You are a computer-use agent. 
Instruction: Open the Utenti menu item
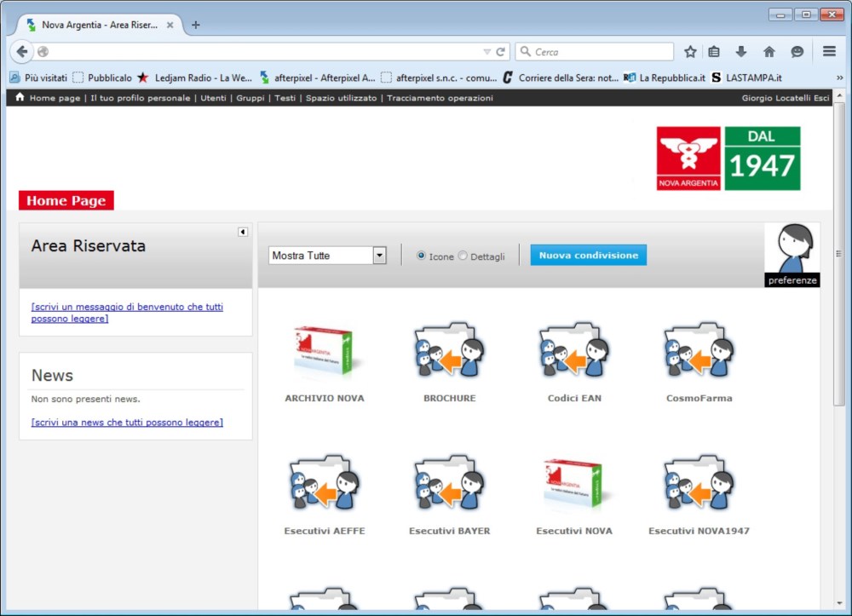point(213,98)
